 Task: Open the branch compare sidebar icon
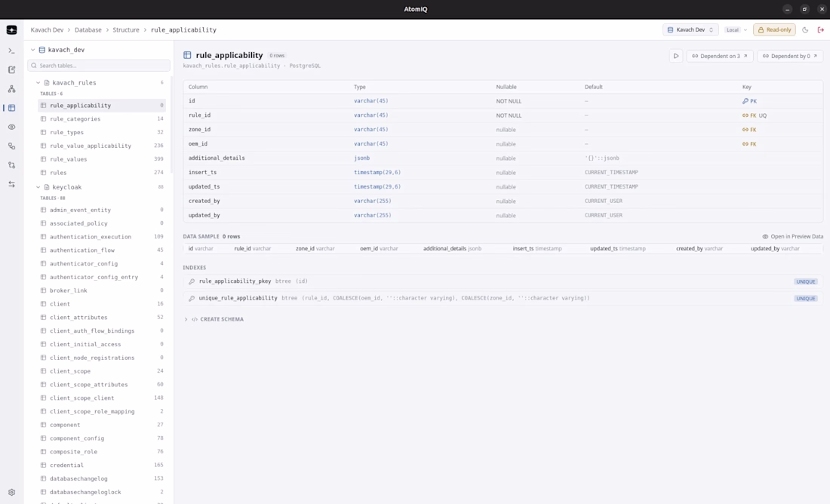[11, 165]
